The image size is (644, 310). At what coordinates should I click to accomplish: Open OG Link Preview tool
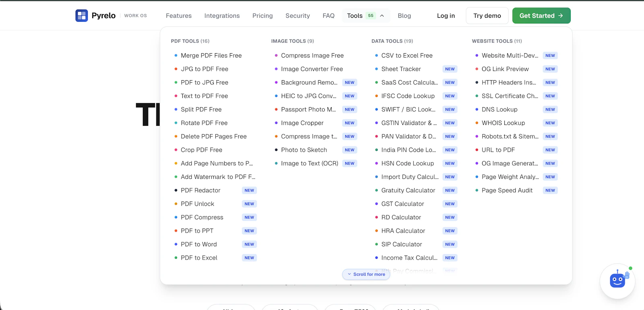click(x=505, y=69)
